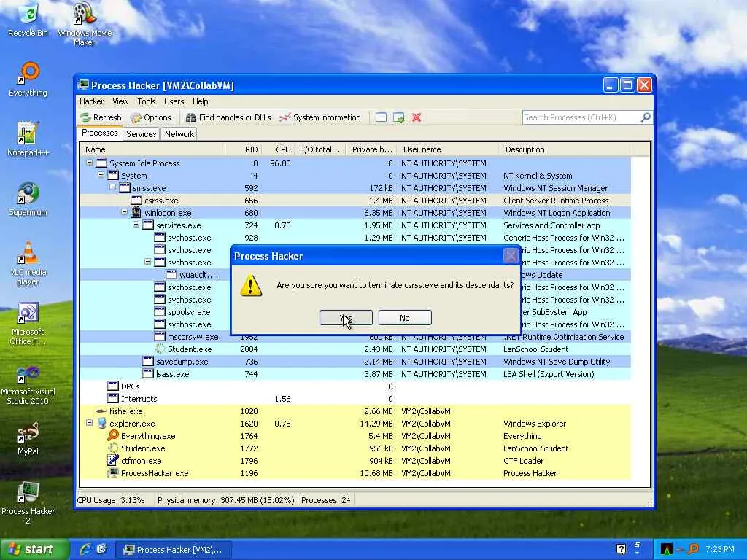747x560 pixels.
Task: Click the Refresh toolbar button
Action: tap(101, 117)
